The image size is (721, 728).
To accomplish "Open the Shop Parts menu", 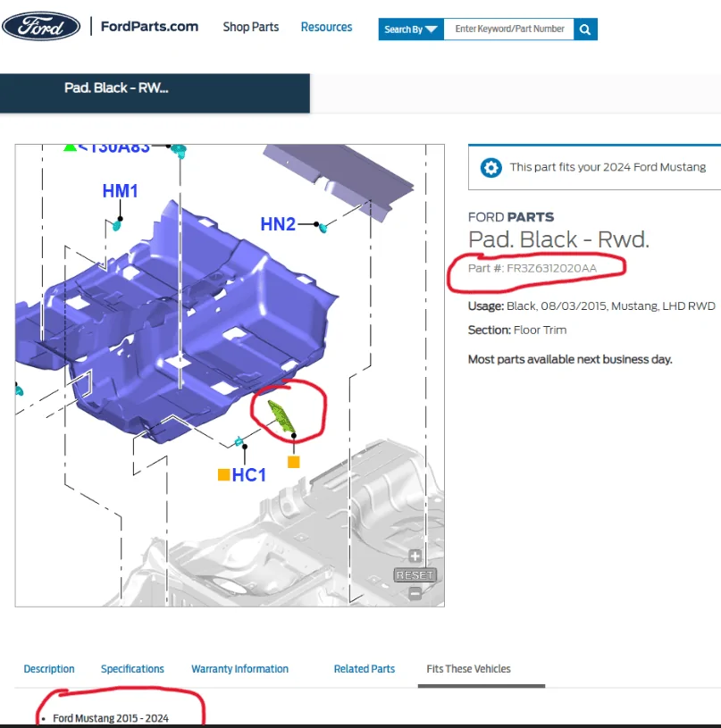I will pos(251,27).
